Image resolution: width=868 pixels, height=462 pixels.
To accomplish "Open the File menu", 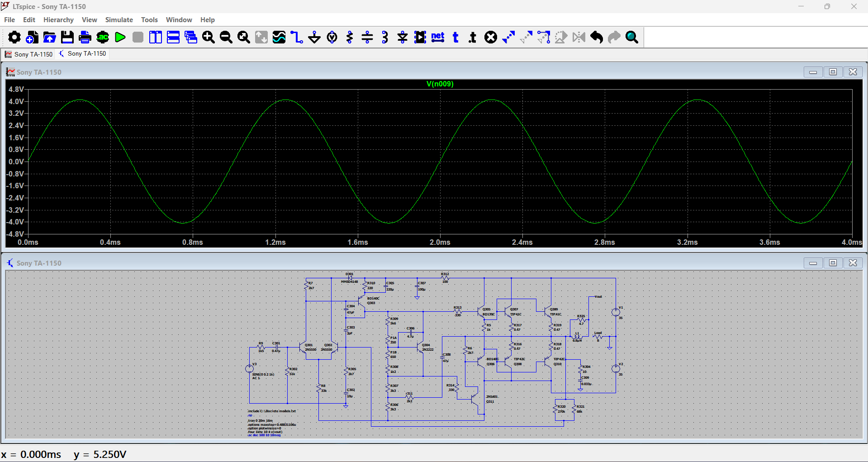I will [9, 20].
